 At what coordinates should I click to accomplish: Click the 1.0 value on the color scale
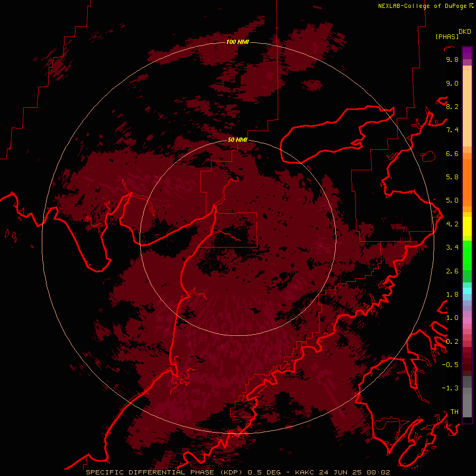tap(452, 318)
